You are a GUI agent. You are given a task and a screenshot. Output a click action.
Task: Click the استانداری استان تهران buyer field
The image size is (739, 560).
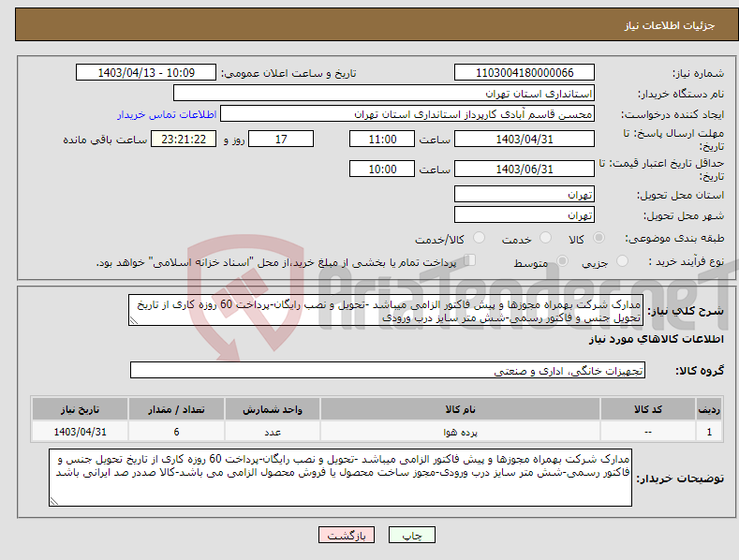[x=384, y=93]
